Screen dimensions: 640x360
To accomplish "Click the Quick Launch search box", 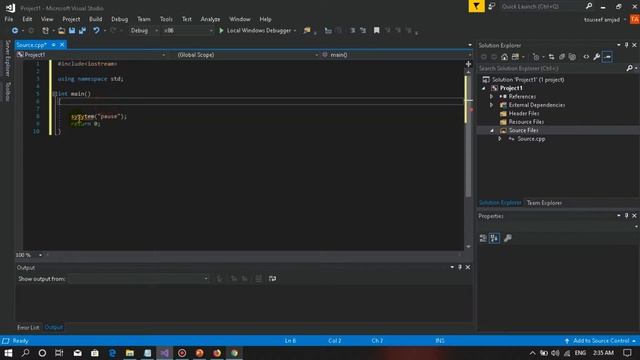I will click(x=542, y=7).
